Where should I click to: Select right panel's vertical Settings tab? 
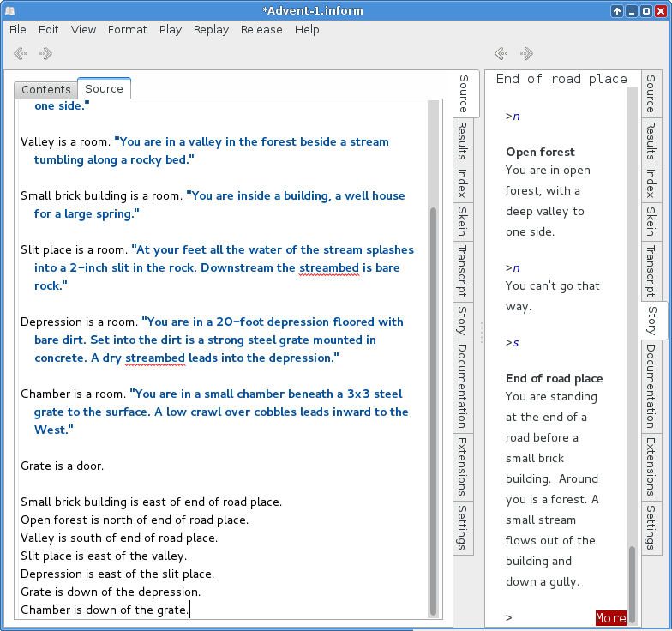click(651, 528)
